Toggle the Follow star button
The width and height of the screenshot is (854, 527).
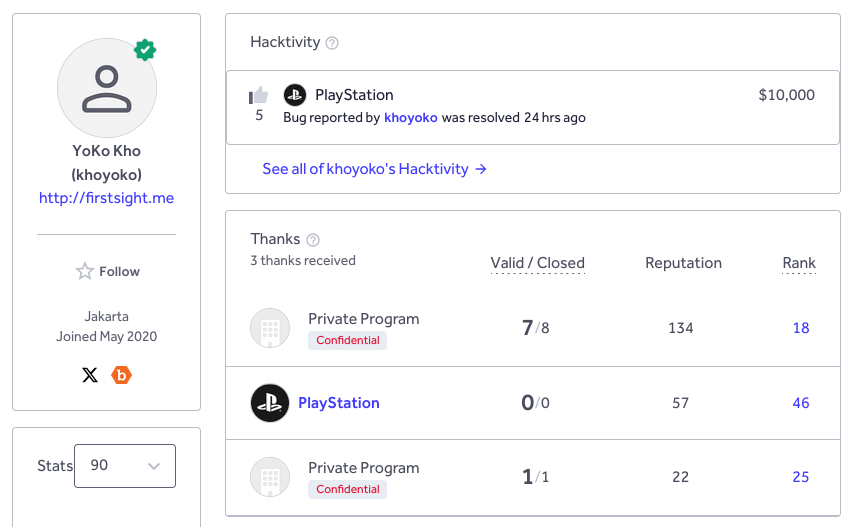[x=107, y=271]
